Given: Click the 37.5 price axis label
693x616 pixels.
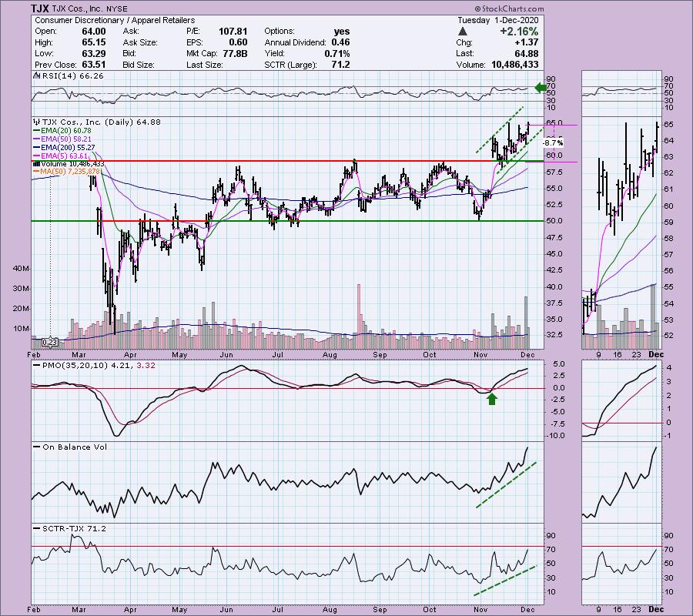Looking at the screenshot, I should tap(554, 303).
